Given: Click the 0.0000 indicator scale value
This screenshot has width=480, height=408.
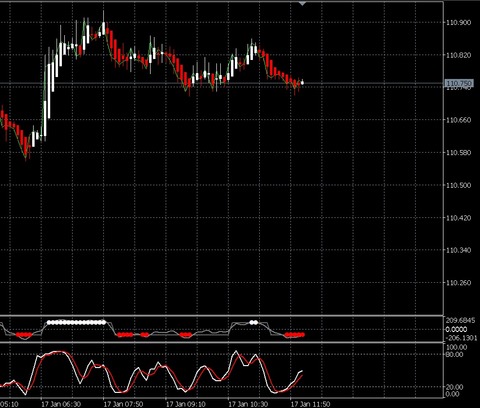Looking at the screenshot, I should pos(457,330).
